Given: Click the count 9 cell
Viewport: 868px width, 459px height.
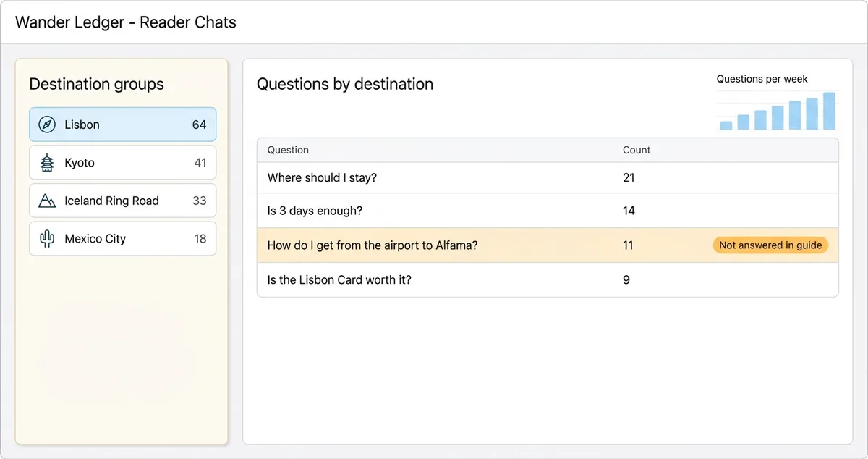Looking at the screenshot, I should coord(626,279).
